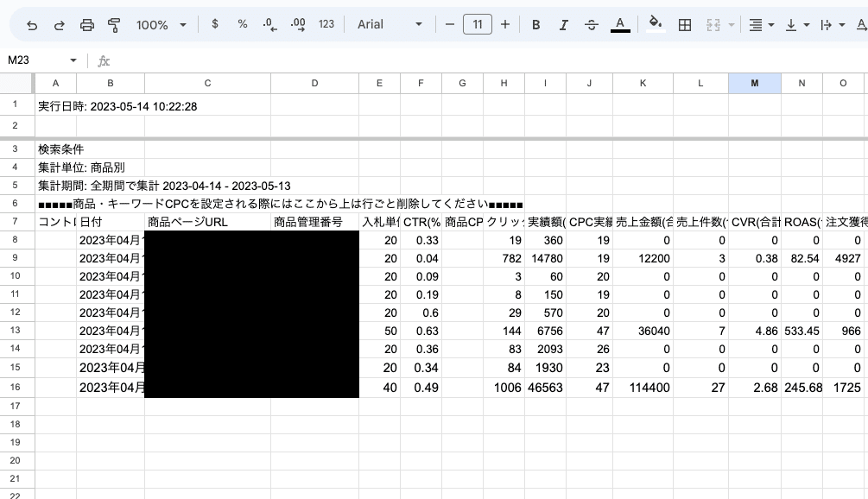Viewport: 868px width, 499px height.
Task: Click the Redo icon
Action: pyautogui.click(x=59, y=25)
